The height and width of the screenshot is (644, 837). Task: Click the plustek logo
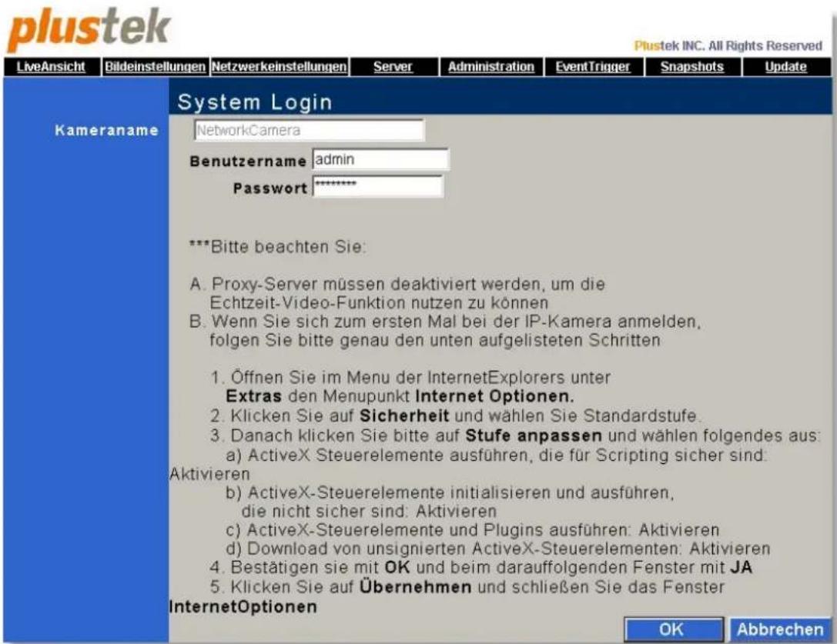pos(89,28)
